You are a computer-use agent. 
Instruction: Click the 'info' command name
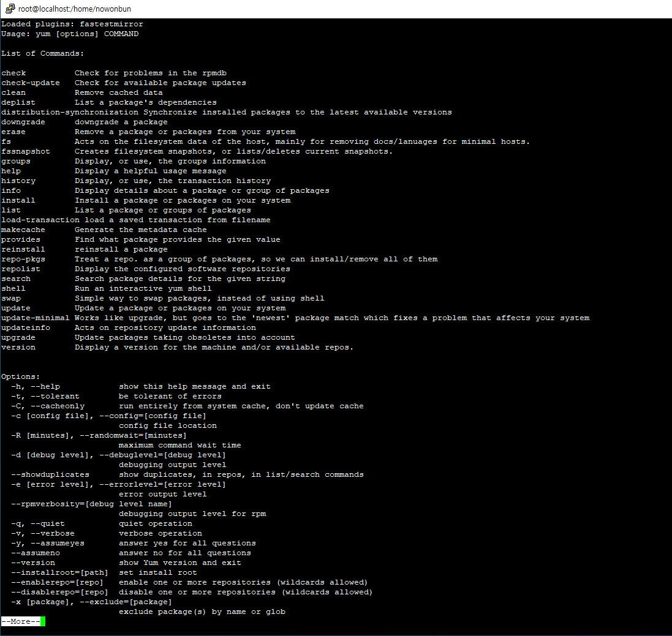[x=11, y=190]
